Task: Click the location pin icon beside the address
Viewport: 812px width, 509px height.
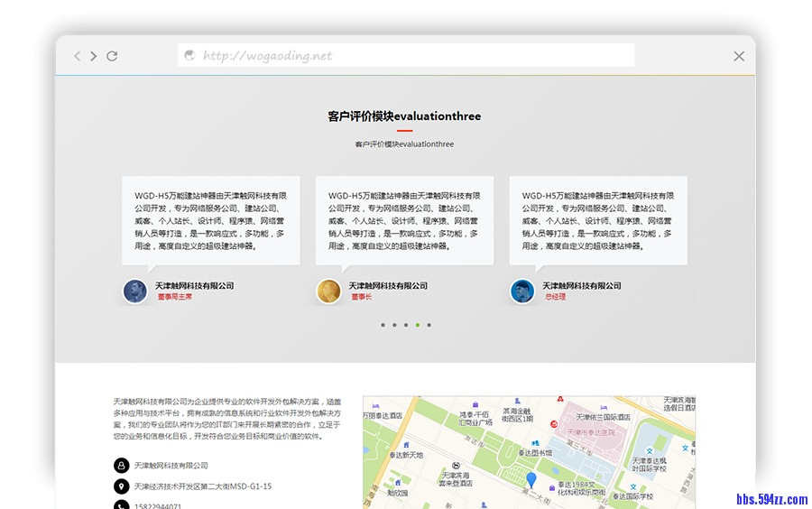Action: click(x=121, y=486)
